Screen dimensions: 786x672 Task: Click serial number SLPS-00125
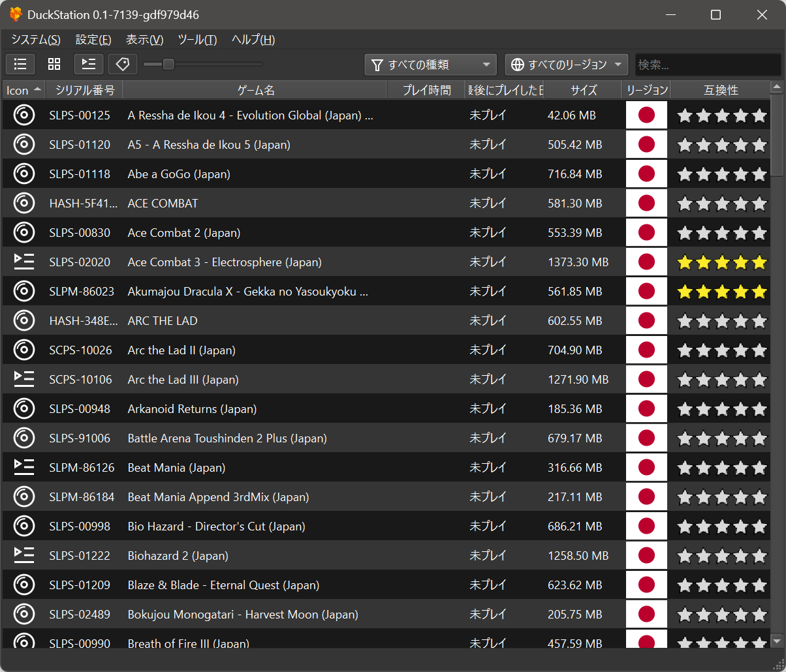(x=80, y=115)
